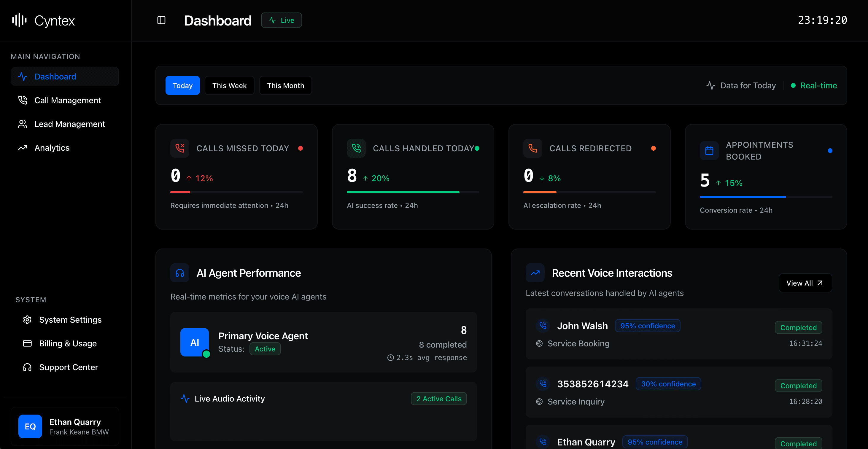Image resolution: width=868 pixels, height=449 pixels.
Task: Click the blue AI avatar of Primary Voice Agent
Action: pos(194,342)
